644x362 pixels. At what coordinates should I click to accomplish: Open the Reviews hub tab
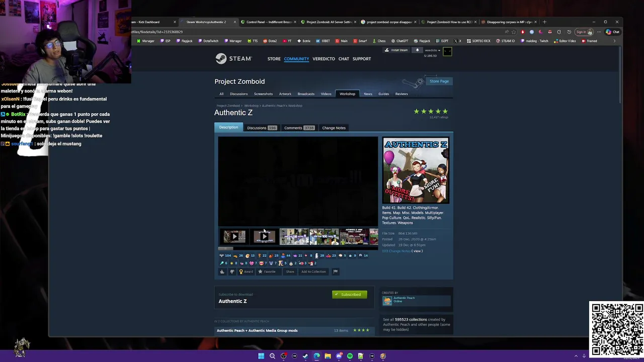click(401, 94)
